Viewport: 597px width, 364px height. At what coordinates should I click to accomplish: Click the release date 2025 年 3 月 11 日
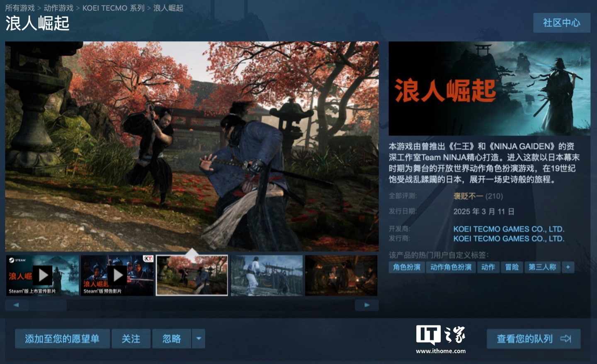click(x=484, y=212)
